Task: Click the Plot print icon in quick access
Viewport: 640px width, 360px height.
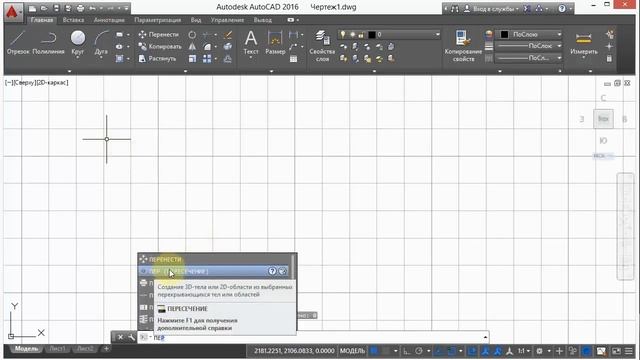Action: pos(80,8)
